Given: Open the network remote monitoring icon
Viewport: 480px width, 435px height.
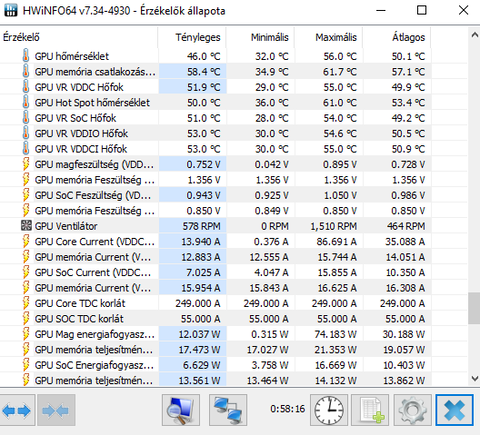Looking at the screenshot, I should (228, 410).
